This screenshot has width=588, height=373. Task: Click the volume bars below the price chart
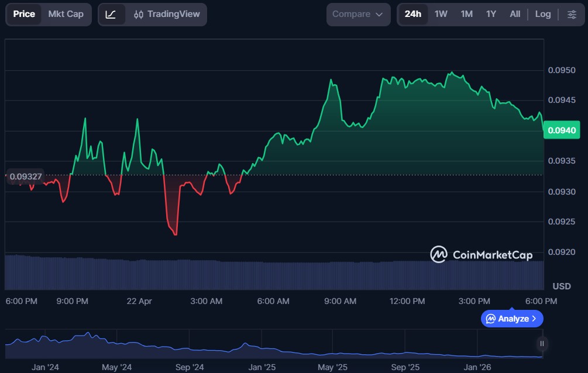click(x=234, y=275)
